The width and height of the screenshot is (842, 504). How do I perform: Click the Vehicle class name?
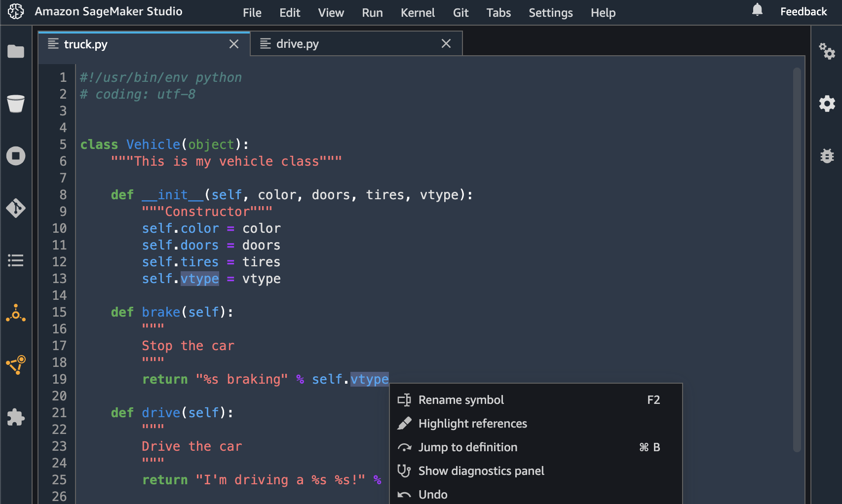click(x=153, y=144)
